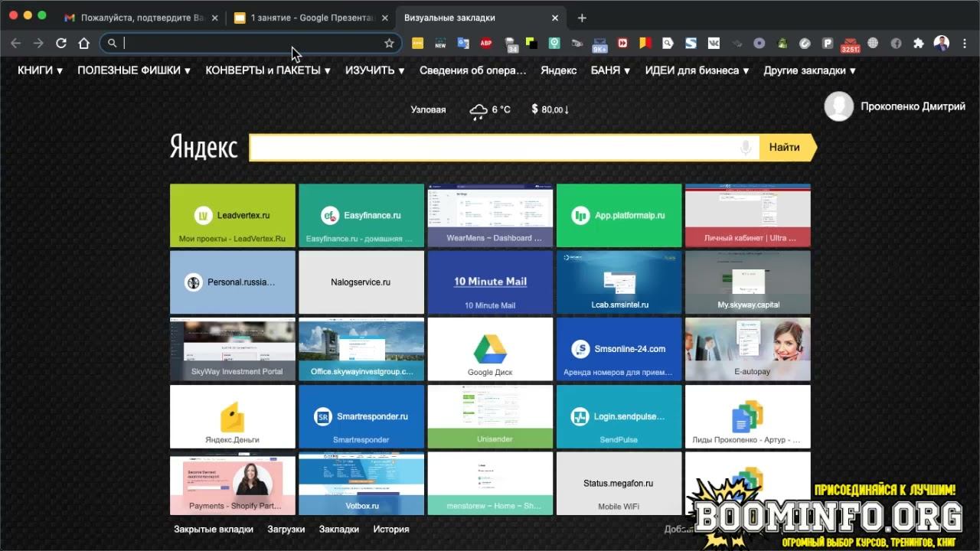Click the dollar rate 80,00 widget
This screenshot has width=980, height=551.
(550, 109)
